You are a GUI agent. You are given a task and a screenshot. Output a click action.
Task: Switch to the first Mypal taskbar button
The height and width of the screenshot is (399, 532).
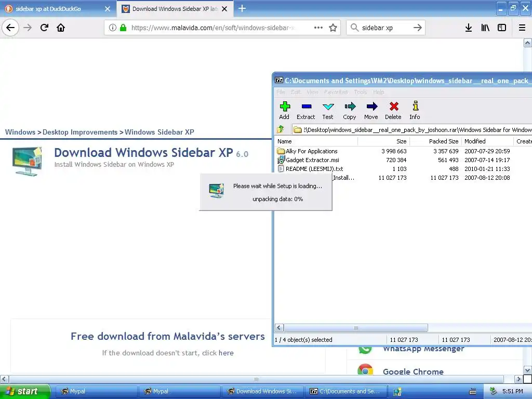pyautogui.click(x=96, y=391)
